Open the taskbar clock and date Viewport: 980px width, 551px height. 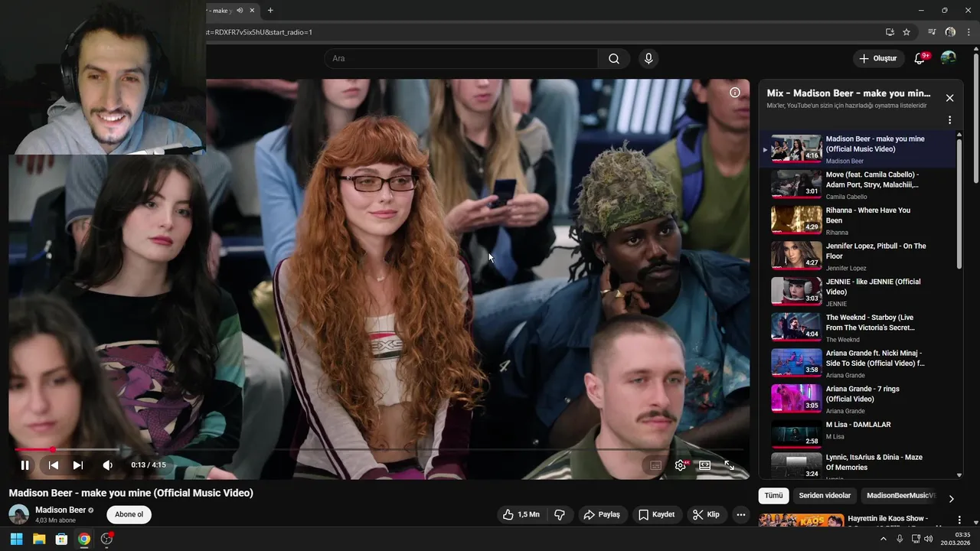[957, 539]
